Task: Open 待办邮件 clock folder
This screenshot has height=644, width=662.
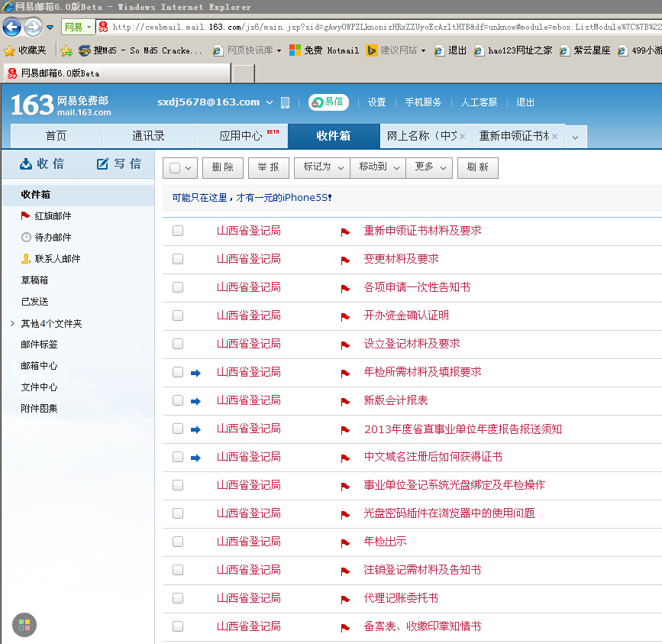Action: pyautogui.click(x=47, y=238)
